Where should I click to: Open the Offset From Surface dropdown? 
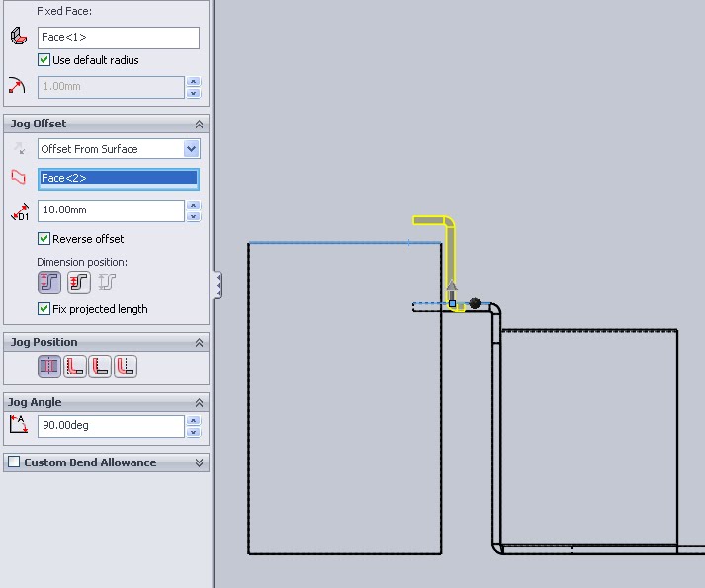point(191,149)
